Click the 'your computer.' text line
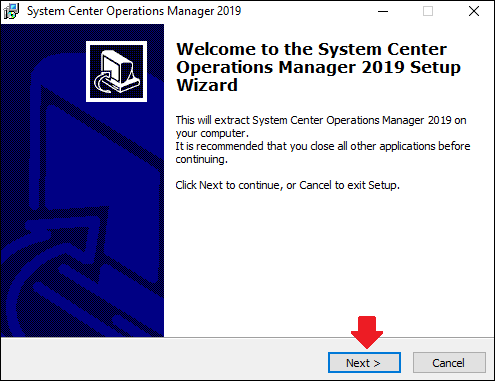This screenshot has height=381, width=495. 212,133
